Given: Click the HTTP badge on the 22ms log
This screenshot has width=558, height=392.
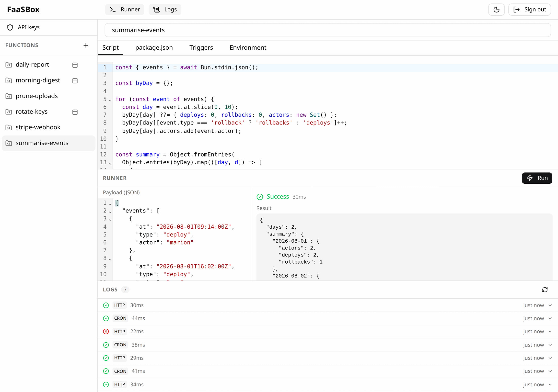Looking at the screenshot, I should (x=119, y=332).
